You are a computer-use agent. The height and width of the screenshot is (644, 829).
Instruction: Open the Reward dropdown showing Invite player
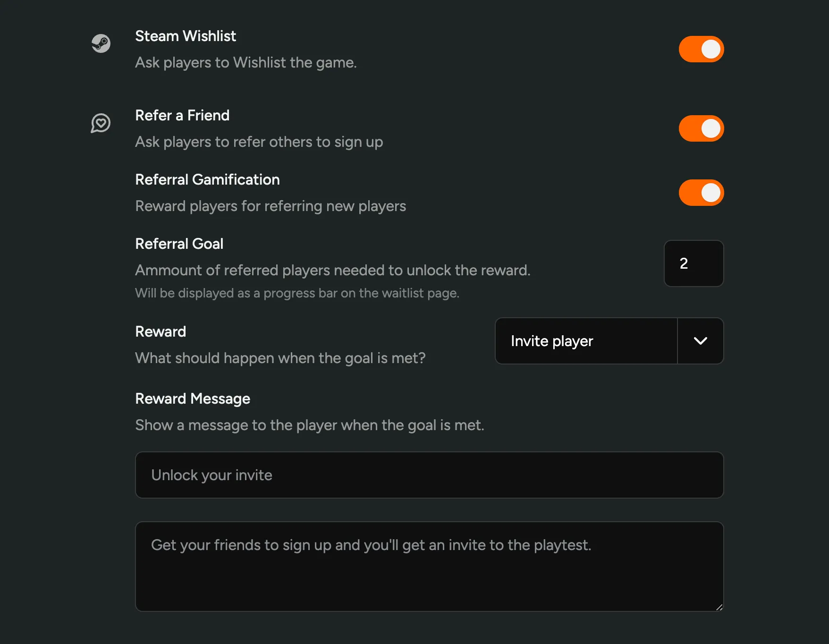tap(585, 341)
